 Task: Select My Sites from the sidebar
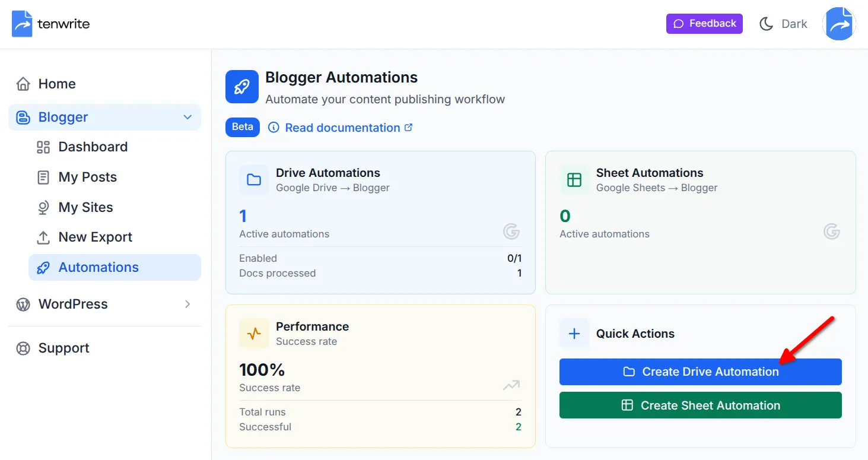[85, 207]
